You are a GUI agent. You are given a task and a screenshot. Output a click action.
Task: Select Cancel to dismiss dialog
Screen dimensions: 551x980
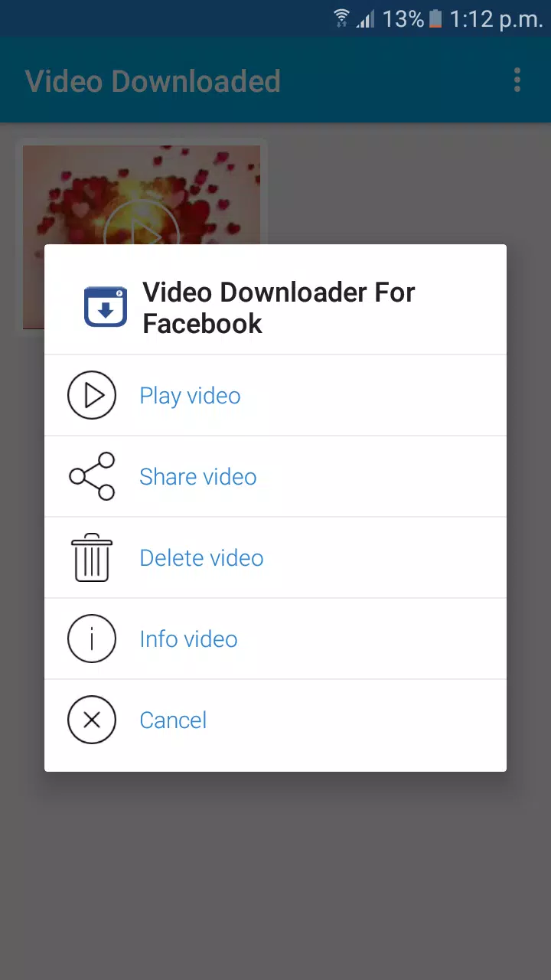(275, 720)
